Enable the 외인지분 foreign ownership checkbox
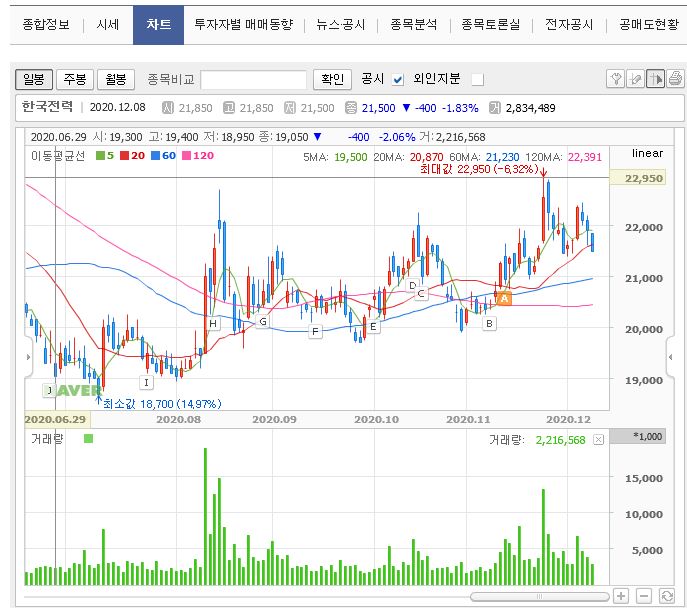 [478, 80]
